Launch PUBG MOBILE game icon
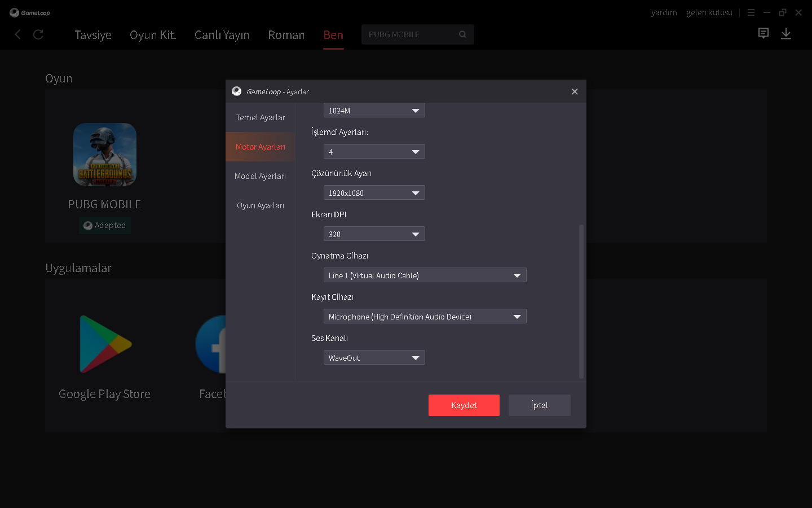The height and width of the screenshot is (508, 812). click(105, 155)
